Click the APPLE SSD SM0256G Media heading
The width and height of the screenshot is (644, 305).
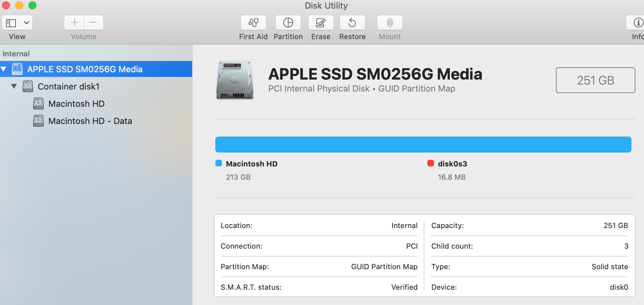pyautogui.click(x=375, y=74)
